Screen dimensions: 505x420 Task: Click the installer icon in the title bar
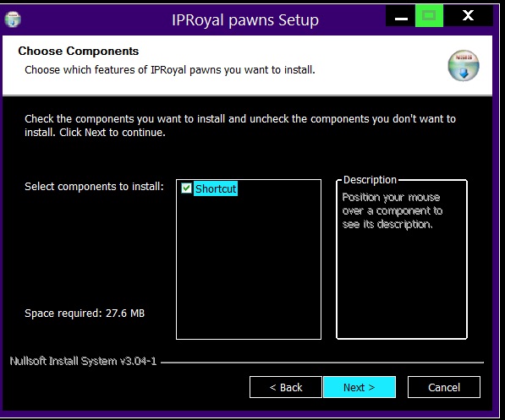[x=13, y=19]
